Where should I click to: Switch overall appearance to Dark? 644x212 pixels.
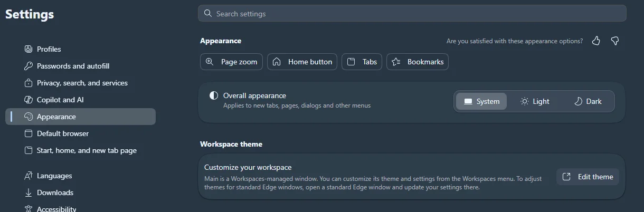[588, 101]
